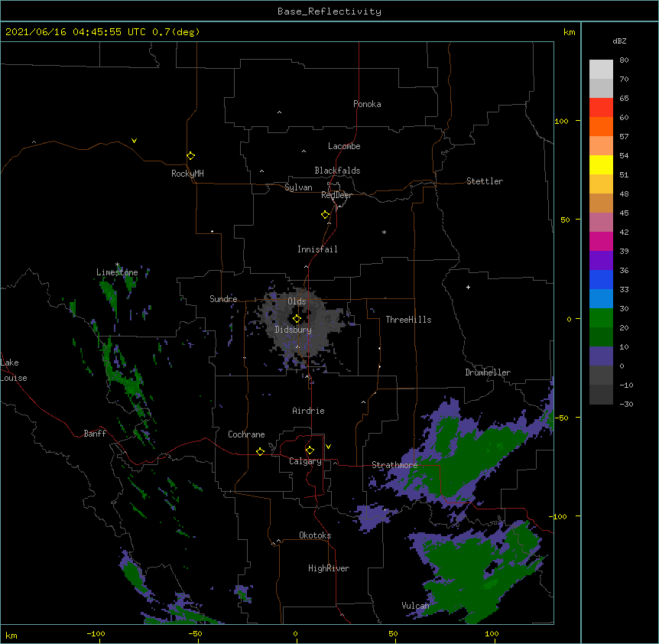The width and height of the screenshot is (659, 644).
Task: Click the -100 tick on bottom axis
Action: click(x=96, y=633)
